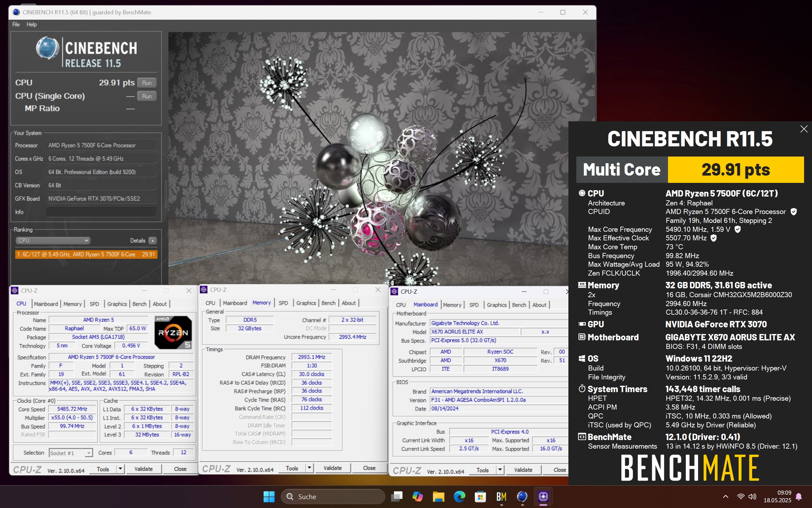Image resolution: width=812 pixels, height=508 pixels.
Task: Click the BIOS version F31 AGESA field
Action: coord(499,400)
